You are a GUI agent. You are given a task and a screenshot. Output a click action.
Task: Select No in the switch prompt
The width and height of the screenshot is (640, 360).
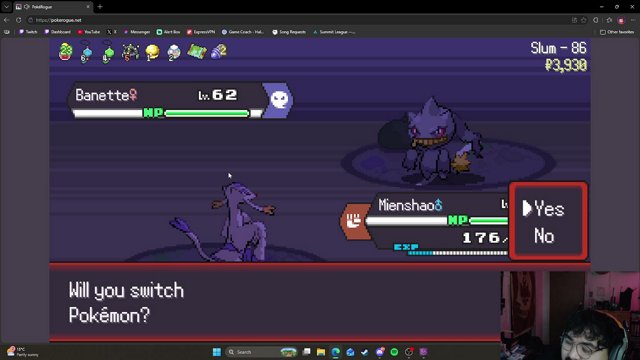point(544,236)
